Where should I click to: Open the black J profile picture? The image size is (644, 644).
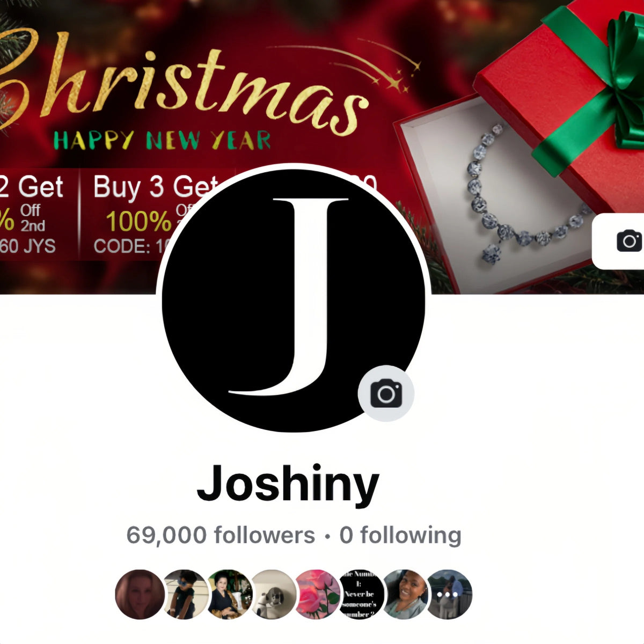293,300
